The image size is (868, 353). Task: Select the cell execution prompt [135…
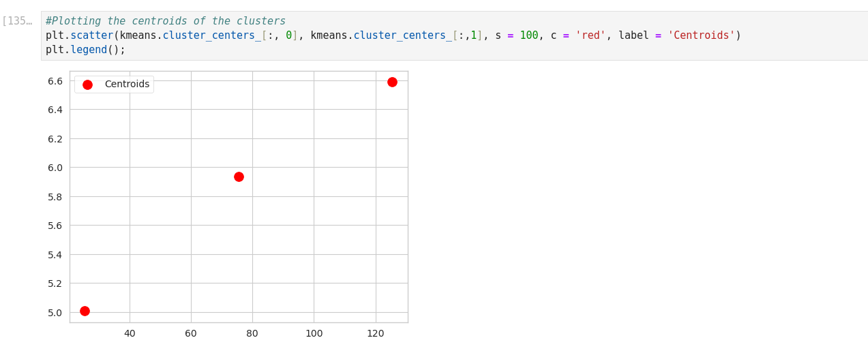pos(17,21)
